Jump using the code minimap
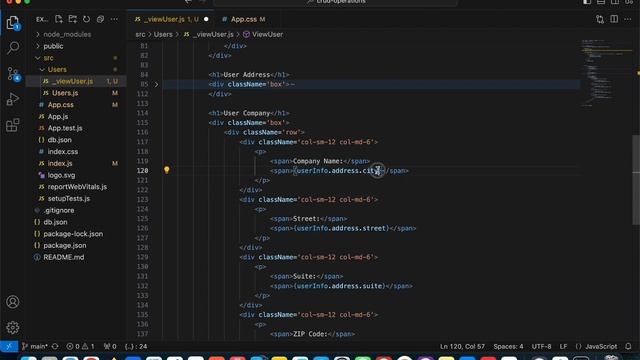 click(x=606, y=73)
